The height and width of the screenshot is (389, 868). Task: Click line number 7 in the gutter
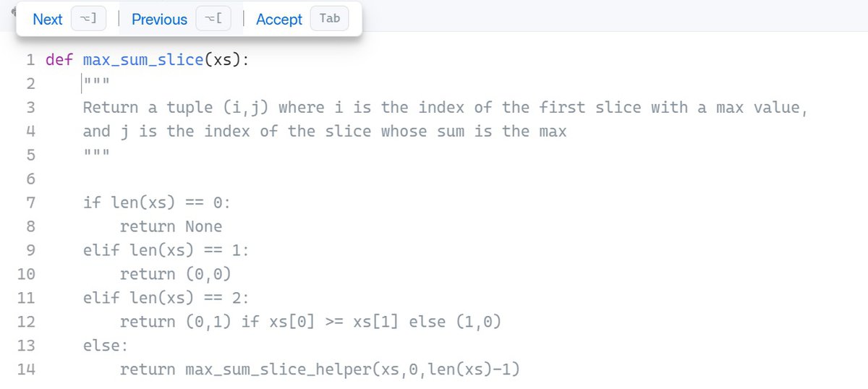pyautogui.click(x=31, y=203)
